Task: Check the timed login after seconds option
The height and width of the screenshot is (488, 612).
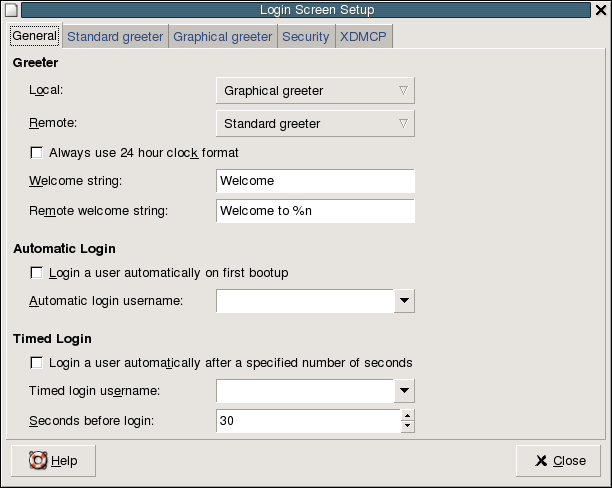Action: (38, 362)
